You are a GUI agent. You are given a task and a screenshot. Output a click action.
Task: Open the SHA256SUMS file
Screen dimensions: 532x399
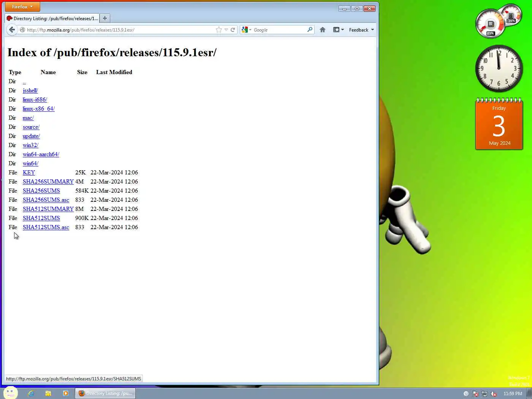click(41, 191)
